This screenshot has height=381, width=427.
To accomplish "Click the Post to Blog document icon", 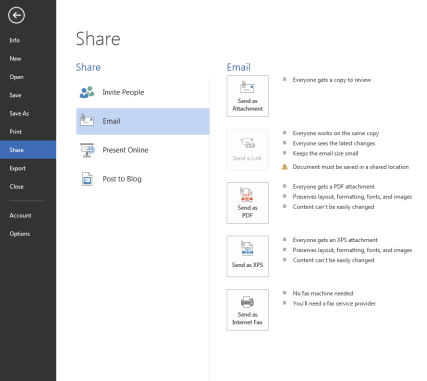I will [x=87, y=179].
